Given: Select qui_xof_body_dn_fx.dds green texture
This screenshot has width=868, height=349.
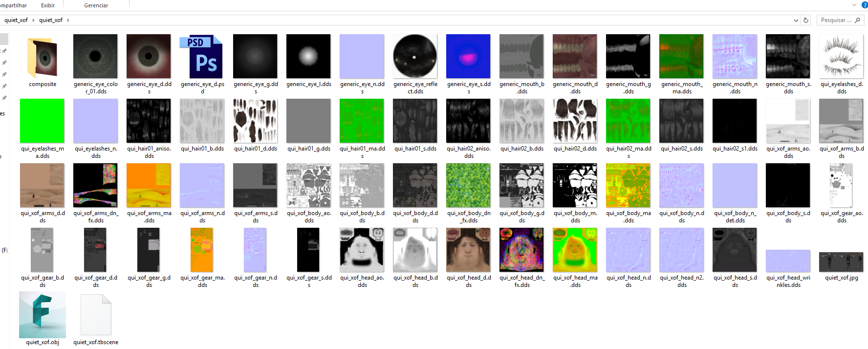Looking at the screenshot, I should [x=468, y=185].
